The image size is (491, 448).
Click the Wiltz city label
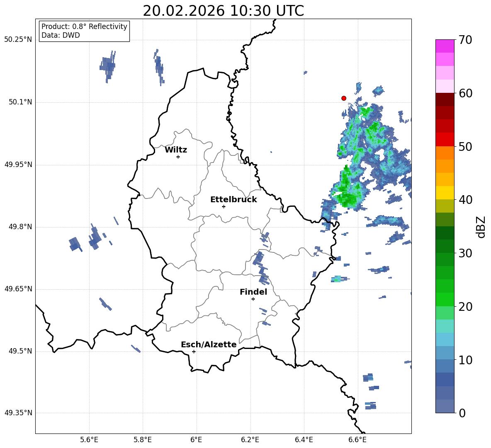pos(176,150)
